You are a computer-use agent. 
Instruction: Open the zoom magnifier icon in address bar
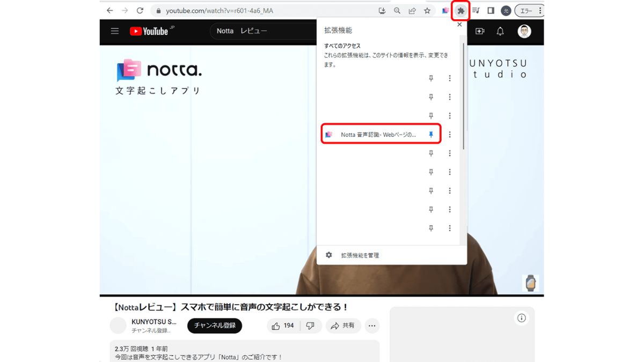397,11
